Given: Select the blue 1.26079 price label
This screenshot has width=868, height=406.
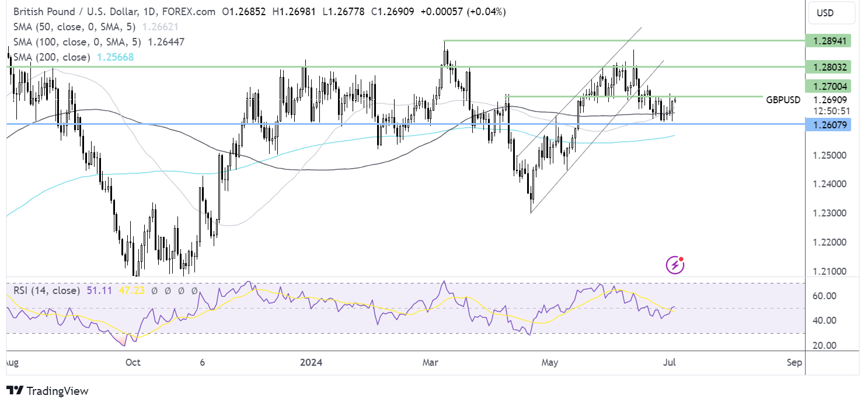Looking at the screenshot, I should [x=828, y=124].
